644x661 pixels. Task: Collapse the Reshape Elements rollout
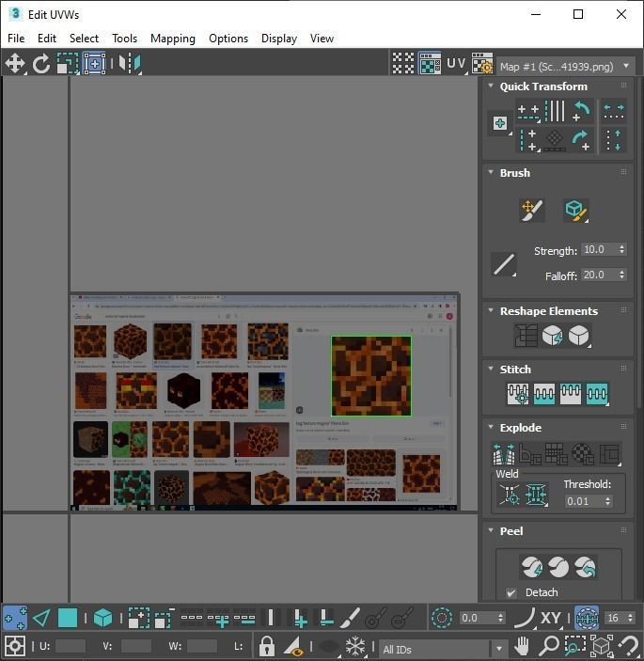(x=490, y=310)
